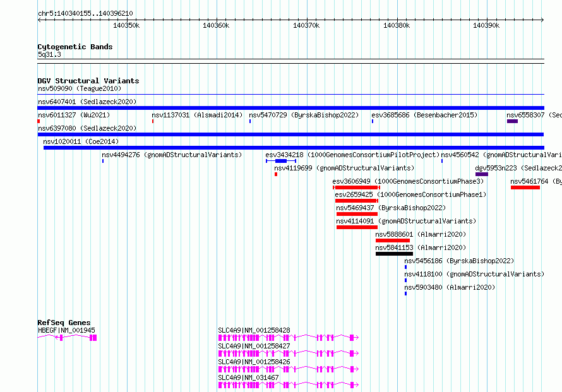
Task: Open SLC4A9|NM_001258428 transcript label
Action: point(254,330)
